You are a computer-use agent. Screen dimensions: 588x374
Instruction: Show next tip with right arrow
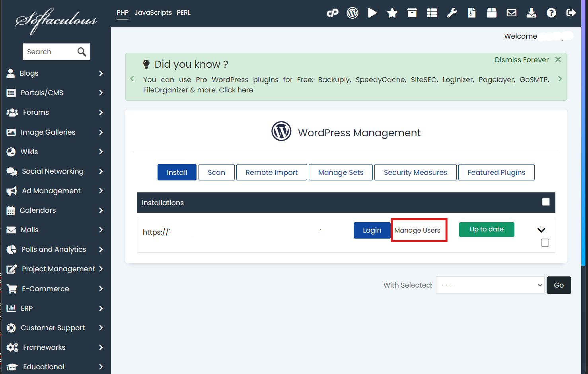click(x=560, y=79)
